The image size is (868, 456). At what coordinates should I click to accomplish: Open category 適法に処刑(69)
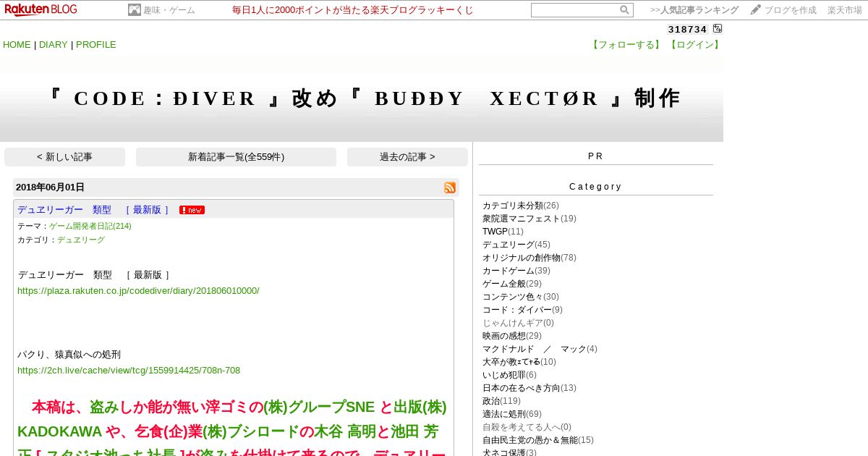512,414
